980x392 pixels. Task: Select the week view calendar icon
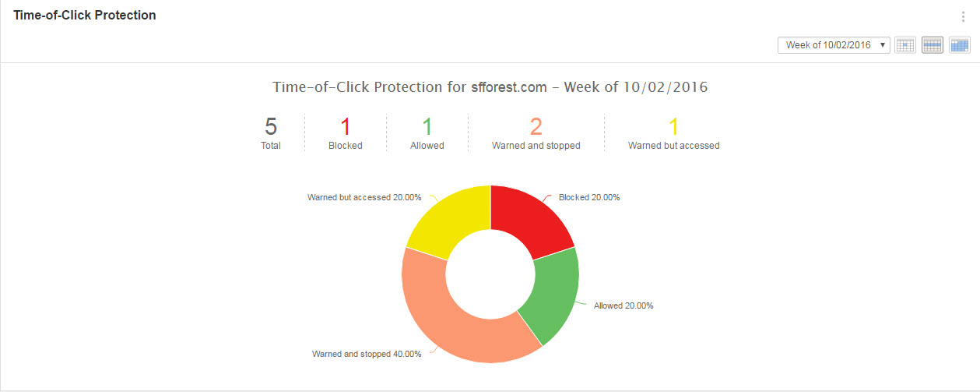click(x=932, y=45)
